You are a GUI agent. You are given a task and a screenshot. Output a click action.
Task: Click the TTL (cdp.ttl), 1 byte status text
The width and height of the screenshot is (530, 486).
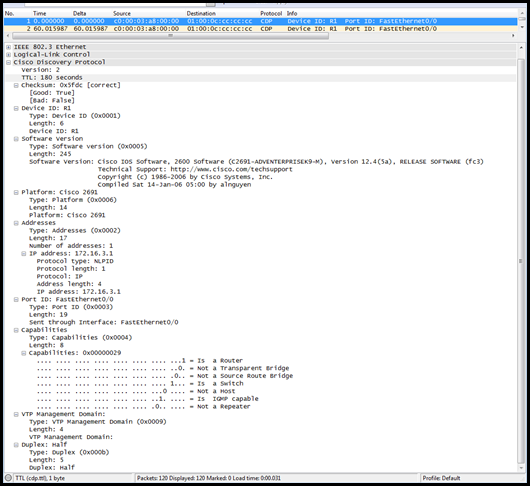(40, 478)
